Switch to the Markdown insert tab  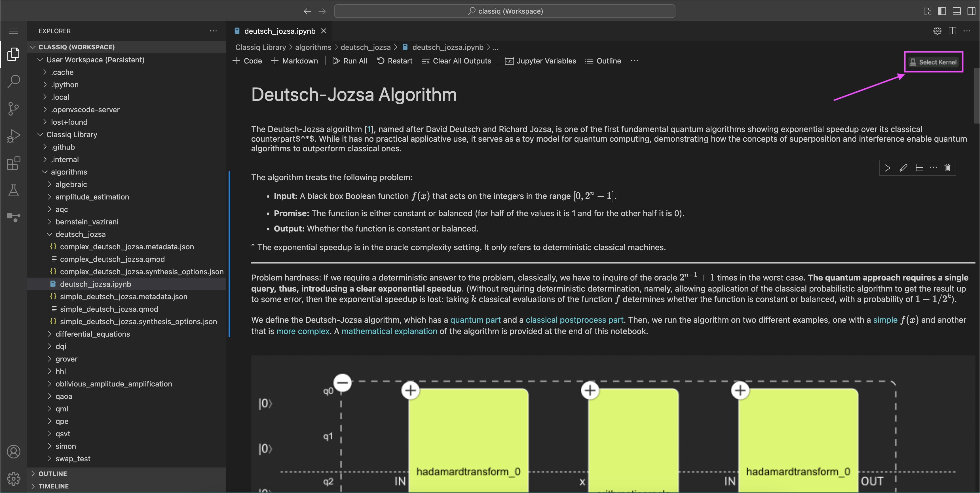(294, 60)
